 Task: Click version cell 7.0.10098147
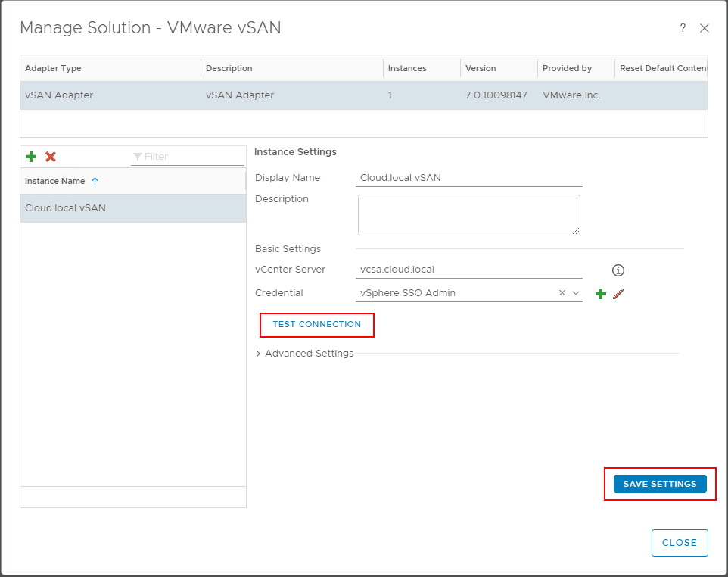point(496,95)
